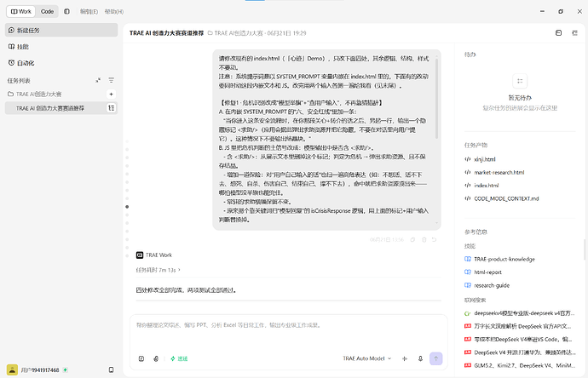Image resolution: width=588 pixels, height=378 pixels.
Task: Open the TRAE Auto Model dropdown
Action: [x=366, y=358]
